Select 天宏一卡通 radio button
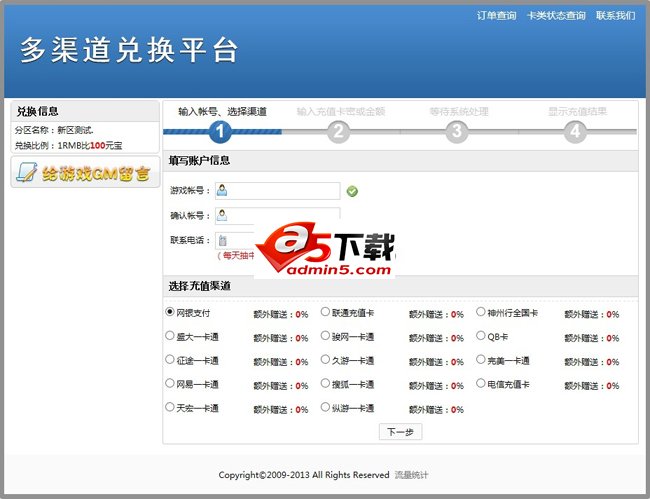 (170, 407)
